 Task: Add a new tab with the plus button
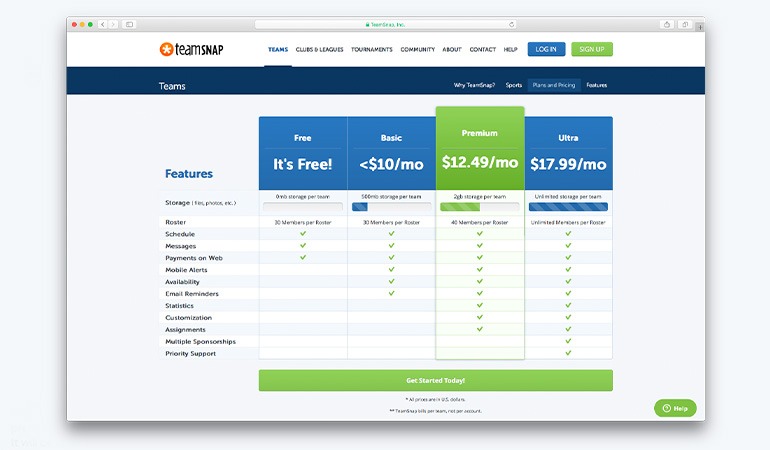(x=700, y=27)
